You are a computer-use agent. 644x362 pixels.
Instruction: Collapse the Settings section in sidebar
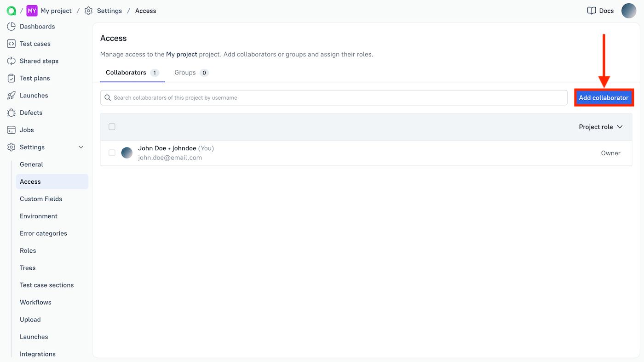pyautogui.click(x=81, y=147)
